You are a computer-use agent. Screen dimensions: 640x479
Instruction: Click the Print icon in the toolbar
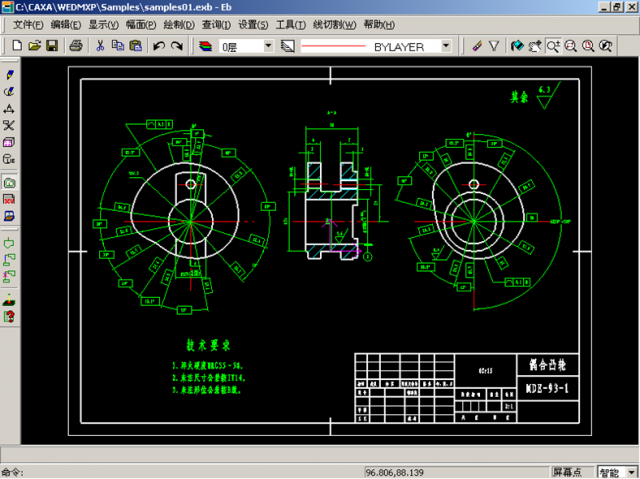point(76,46)
